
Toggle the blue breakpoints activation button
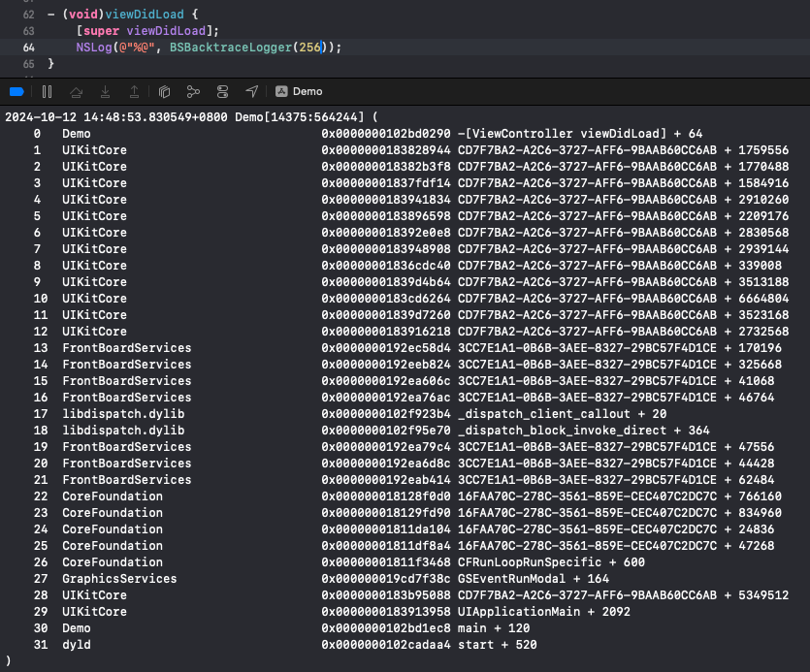16,92
